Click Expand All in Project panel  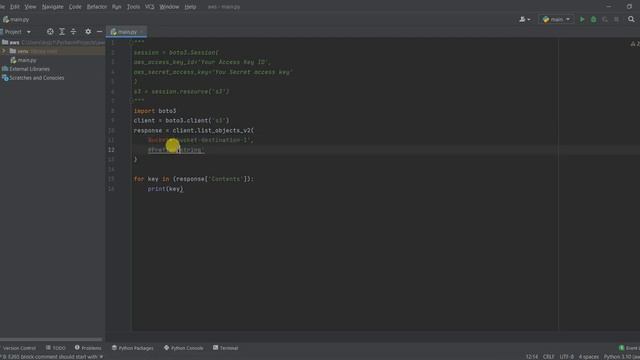pyautogui.click(x=62, y=31)
